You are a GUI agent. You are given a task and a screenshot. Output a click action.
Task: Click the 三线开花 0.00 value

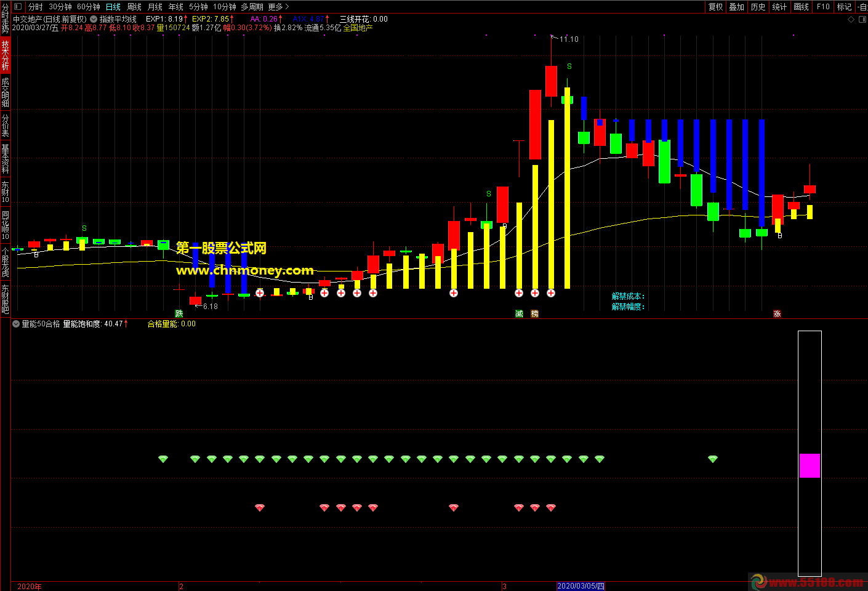364,19
